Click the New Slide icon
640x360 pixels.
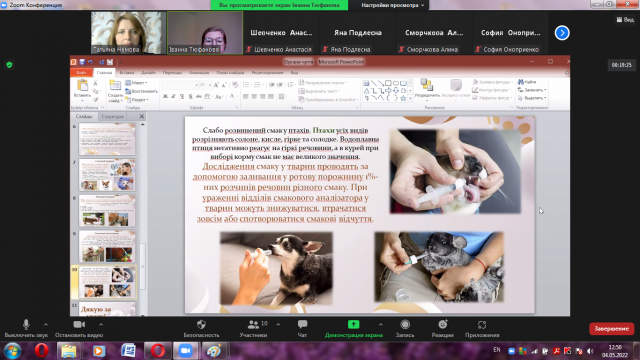pyautogui.click(x=115, y=86)
